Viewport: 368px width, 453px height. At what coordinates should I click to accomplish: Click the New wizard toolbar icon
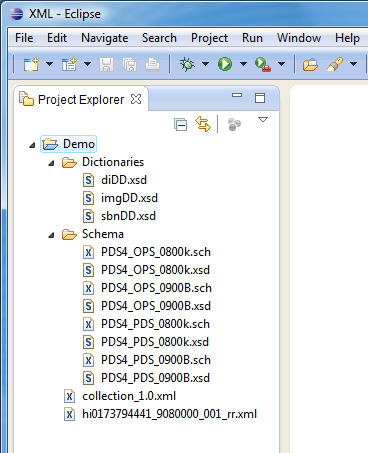[x=31, y=64]
